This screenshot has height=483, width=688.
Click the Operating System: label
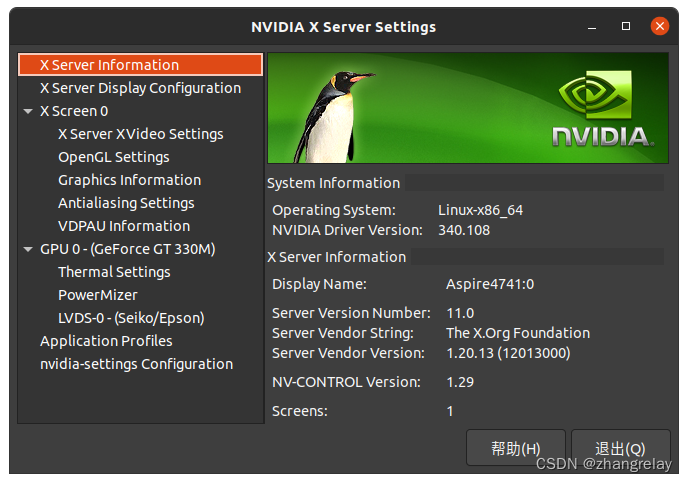point(334,210)
